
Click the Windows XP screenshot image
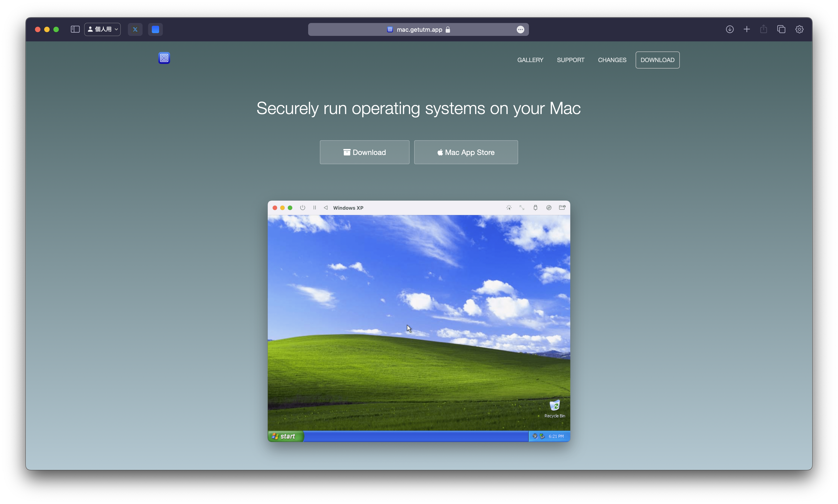pos(419,321)
